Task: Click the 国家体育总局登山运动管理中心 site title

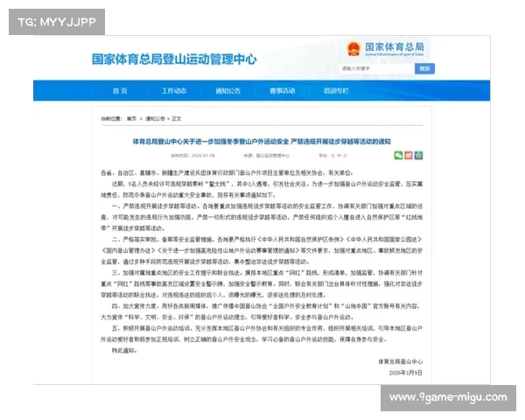Action: [174, 59]
